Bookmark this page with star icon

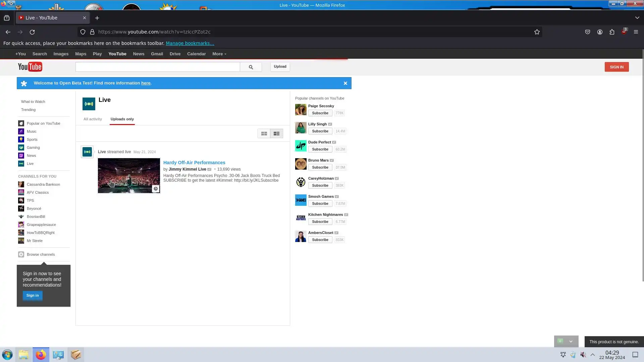537,32
